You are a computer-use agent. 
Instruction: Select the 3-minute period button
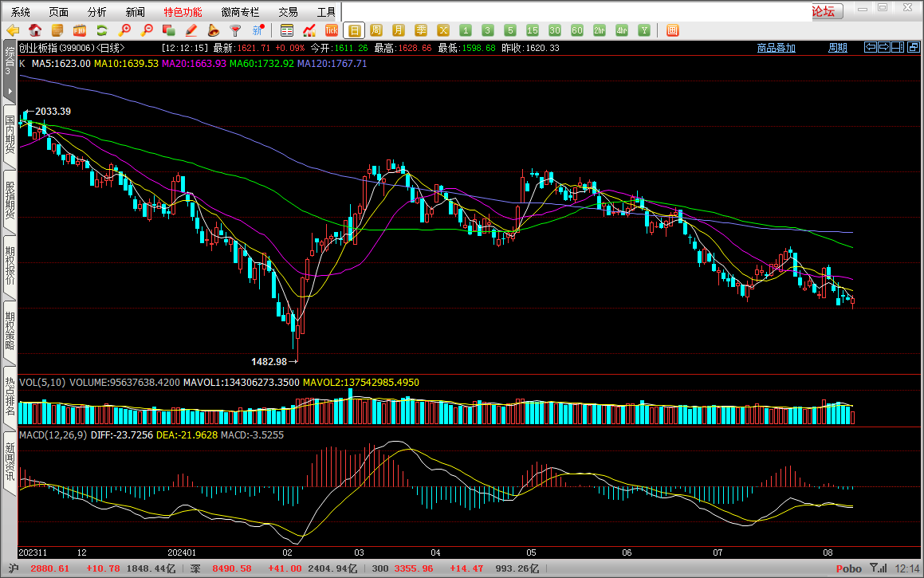coord(487,30)
